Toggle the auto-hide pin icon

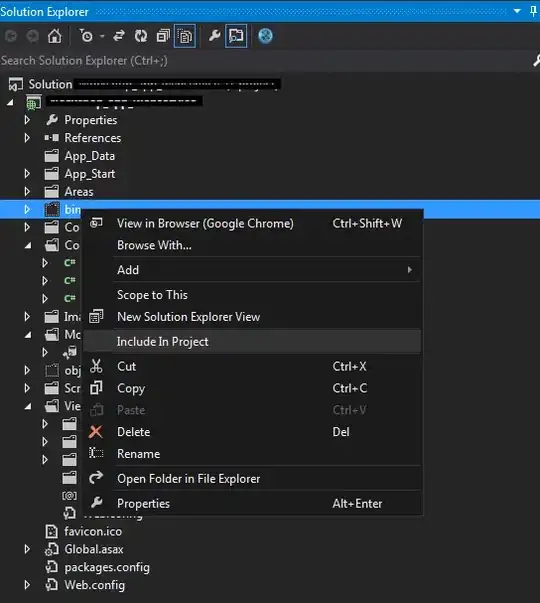(533, 11)
